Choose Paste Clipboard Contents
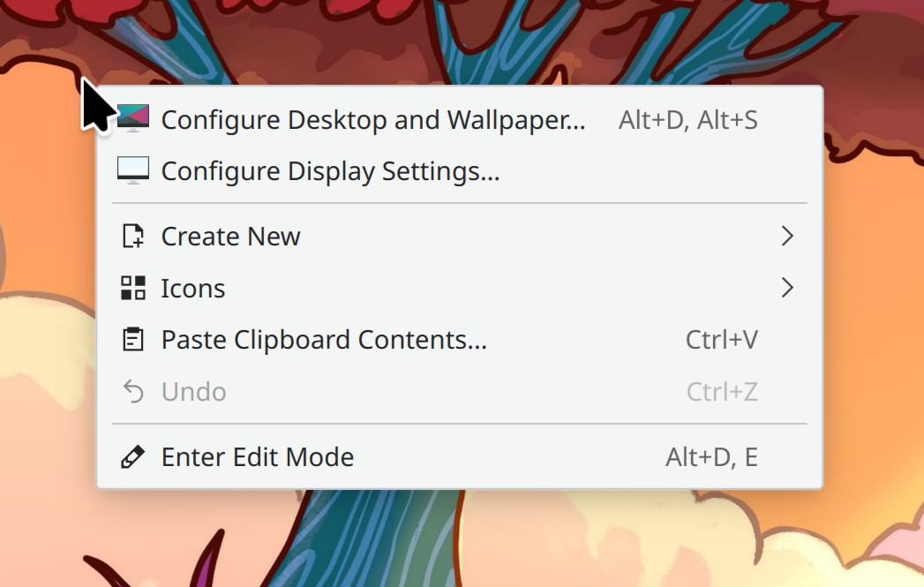 tap(460, 340)
